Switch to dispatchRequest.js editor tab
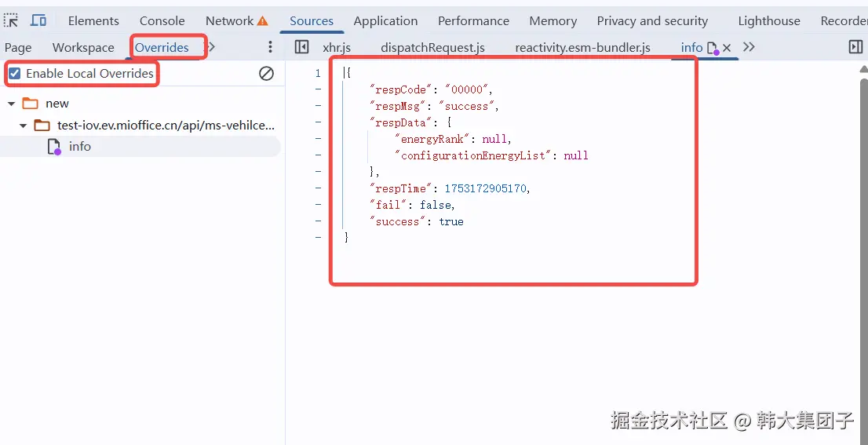This screenshot has height=445, width=868. [433, 48]
